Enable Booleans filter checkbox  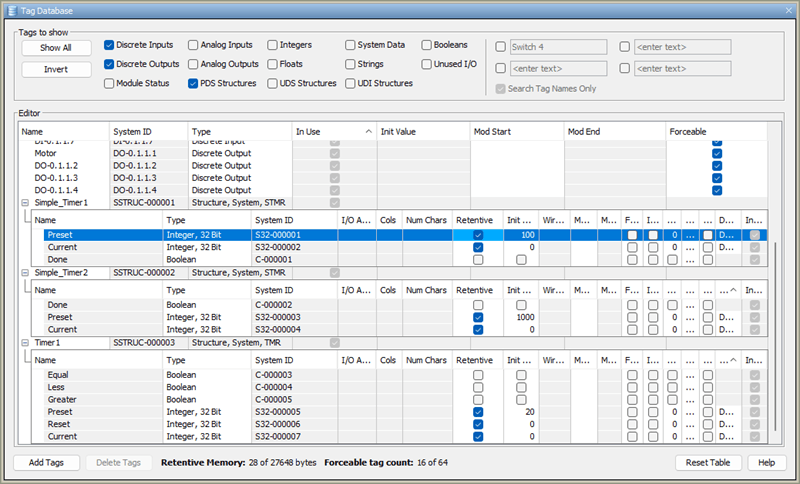427,45
